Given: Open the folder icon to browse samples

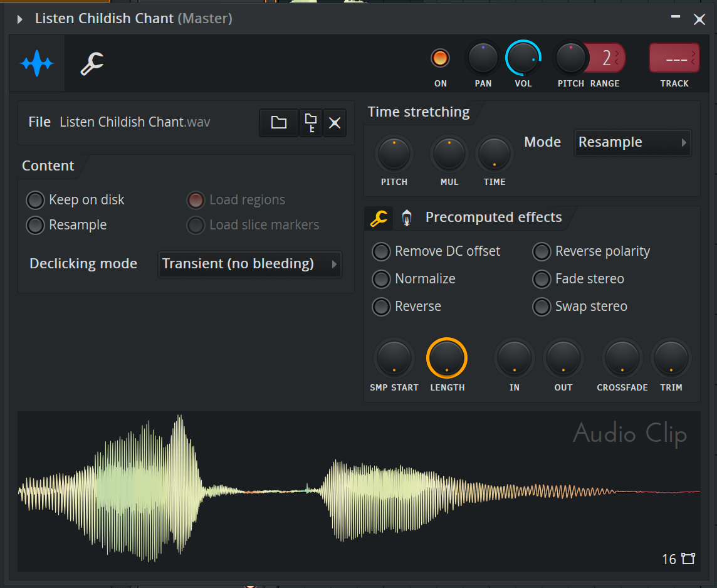Looking at the screenshot, I should 278,123.
